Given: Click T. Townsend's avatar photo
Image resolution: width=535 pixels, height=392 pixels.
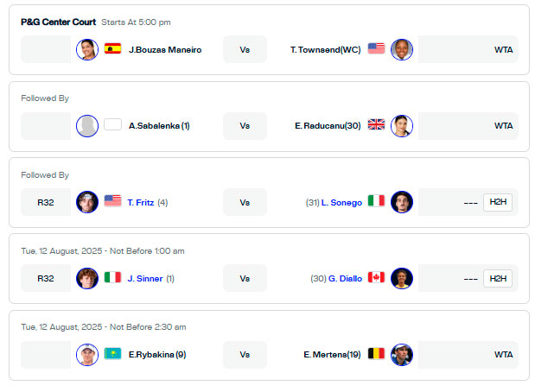Looking at the screenshot, I should (402, 49).
